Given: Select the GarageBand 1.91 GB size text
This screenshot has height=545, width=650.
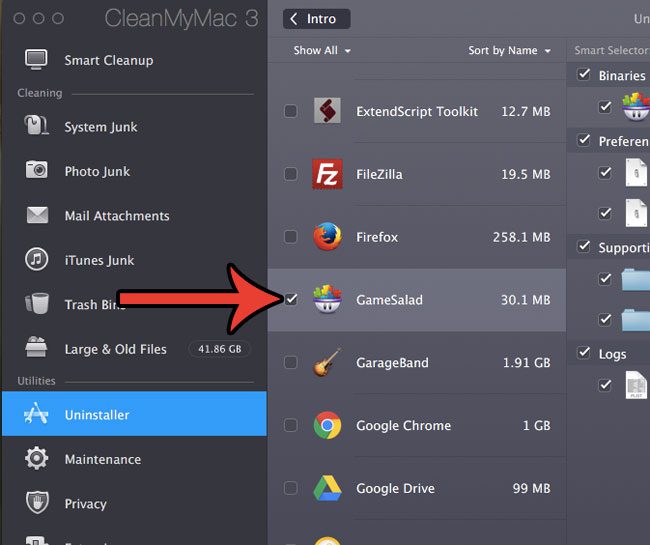Looking at the screenshot, I should 526,363.
